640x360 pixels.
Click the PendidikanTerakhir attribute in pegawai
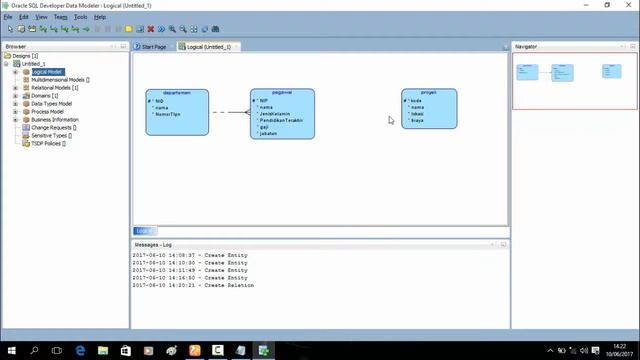click(x=281, y=120)
